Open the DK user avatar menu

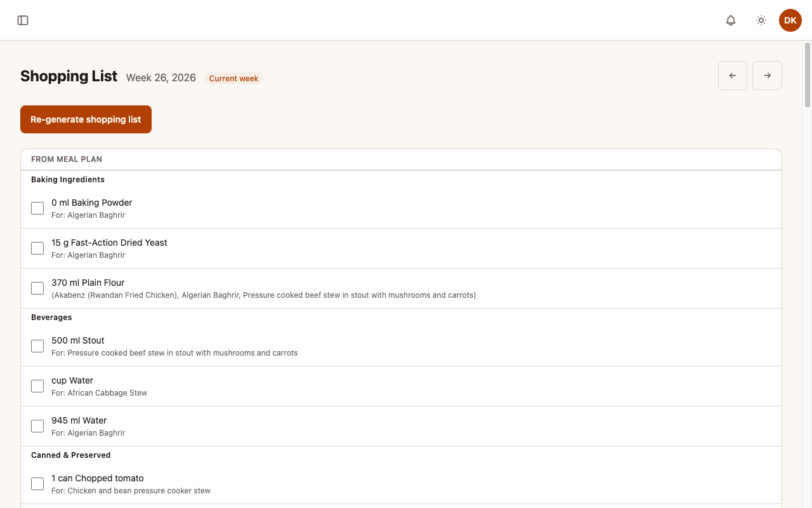pyautogui.click(x=790, y=20)
